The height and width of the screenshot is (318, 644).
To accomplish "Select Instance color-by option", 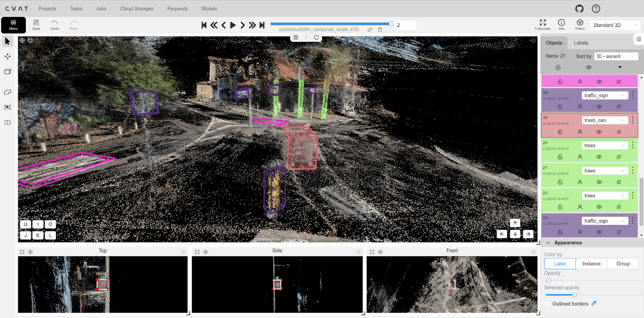I will [591, 264].
